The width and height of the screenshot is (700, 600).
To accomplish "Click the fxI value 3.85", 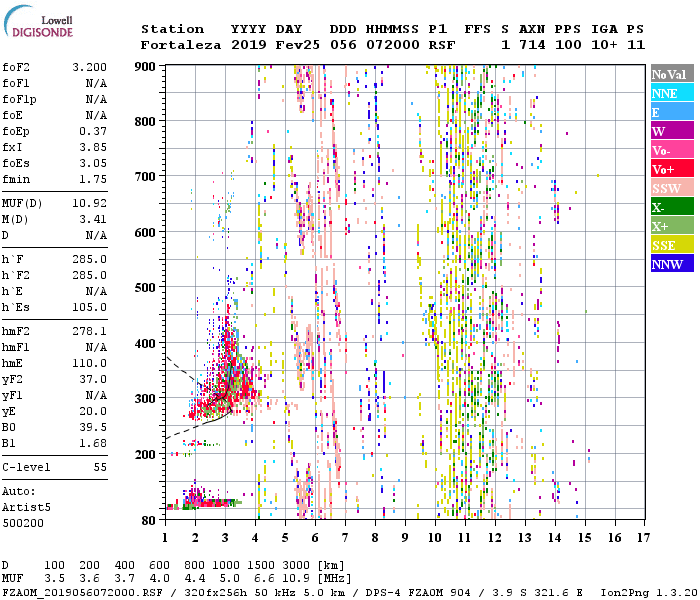I will tap(93, 147).
